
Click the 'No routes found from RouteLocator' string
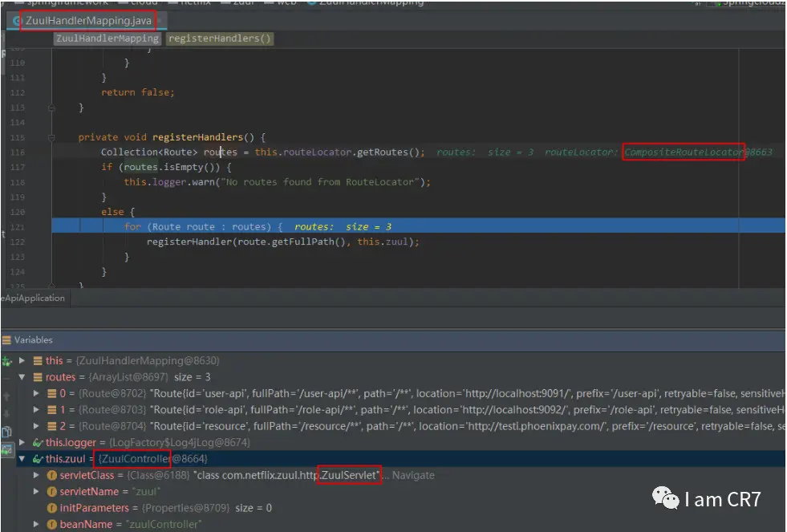pos(319,182)
